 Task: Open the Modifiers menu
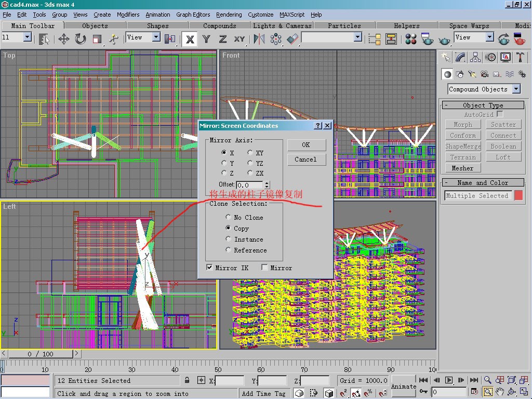point(128,15)
